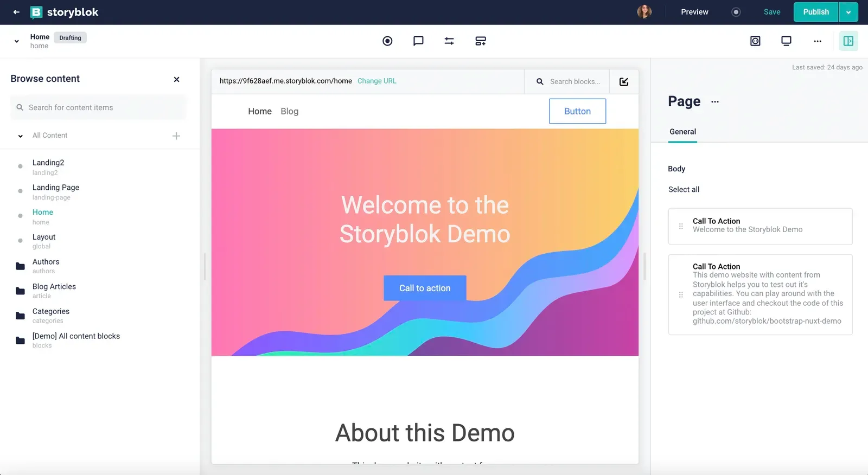The height and width of the screenshot is (475, 868).
Task: Click the Preview button in top bar
Action: (x=694, y=12)
